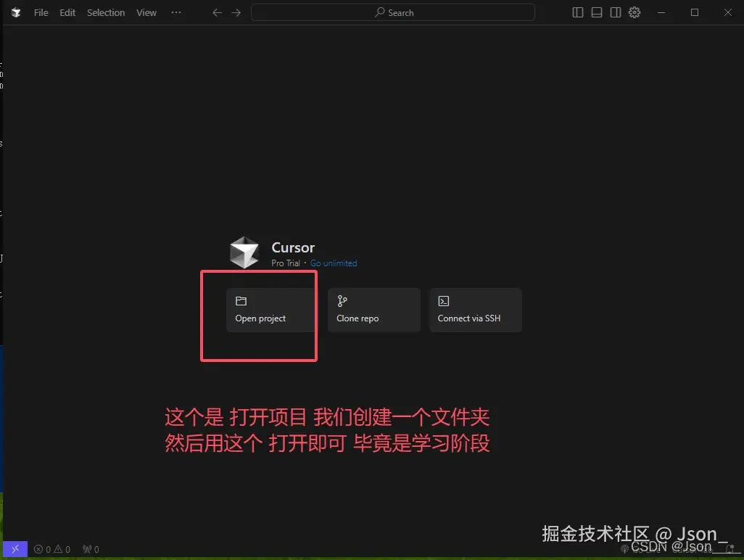
Task: Click the large Cursor cube logo
Action: point(244,252)
